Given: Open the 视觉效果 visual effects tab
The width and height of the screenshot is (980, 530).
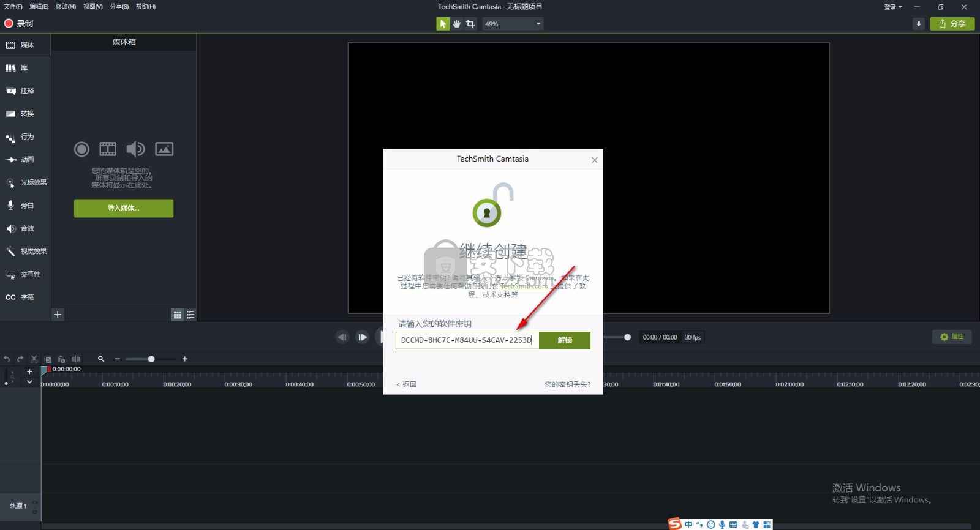Looking at the screenshot, I should pyautogui.click(x=25, y=252).
